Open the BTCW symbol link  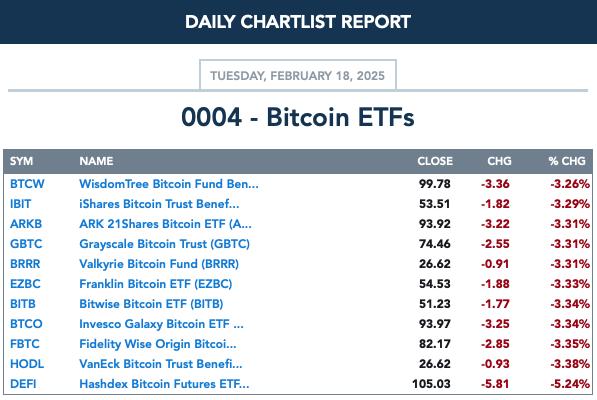pos(27,184)
